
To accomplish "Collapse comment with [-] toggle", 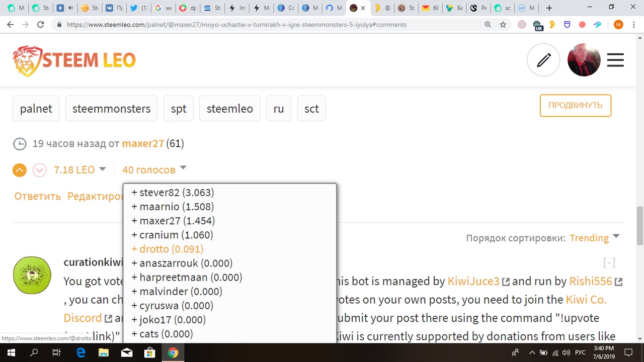I will [x=609, y=262].
